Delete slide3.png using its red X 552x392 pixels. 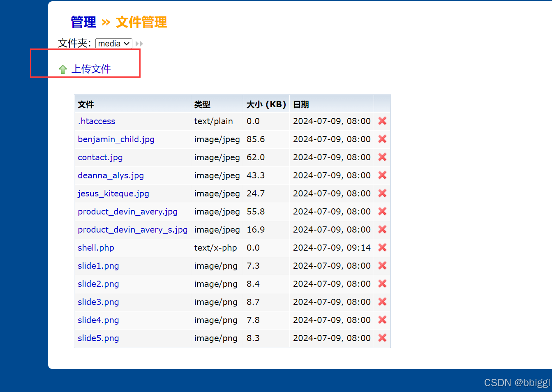coord(382,302)
